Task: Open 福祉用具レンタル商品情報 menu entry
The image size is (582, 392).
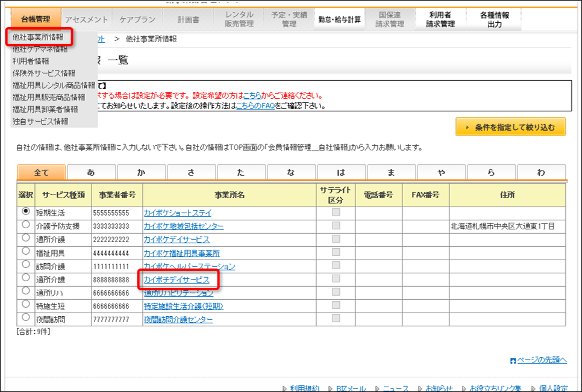Action: coord(54,85)
